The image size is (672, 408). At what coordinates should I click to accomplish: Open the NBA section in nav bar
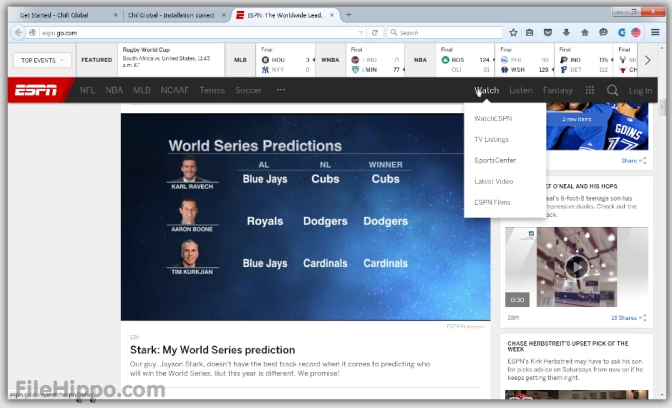[x=114, y=90]
